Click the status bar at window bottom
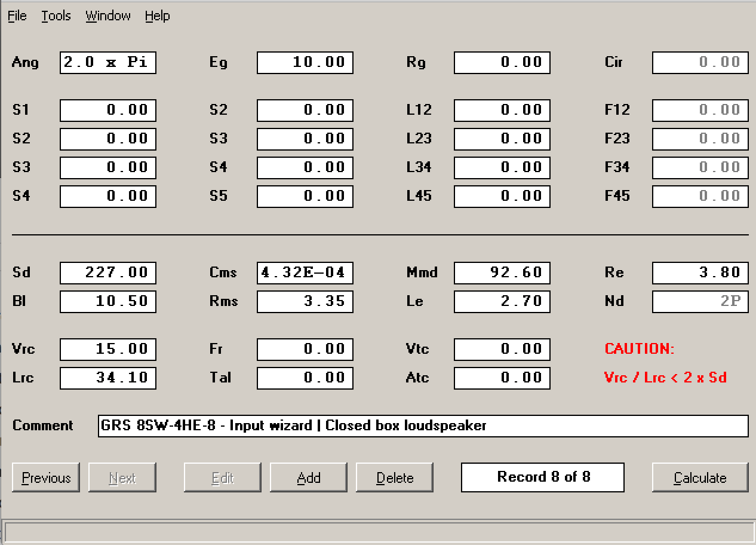 point(380,532)
